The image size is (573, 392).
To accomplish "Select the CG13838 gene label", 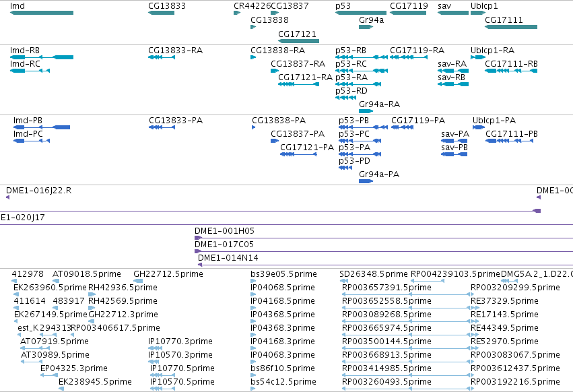I will click(270, 20).
